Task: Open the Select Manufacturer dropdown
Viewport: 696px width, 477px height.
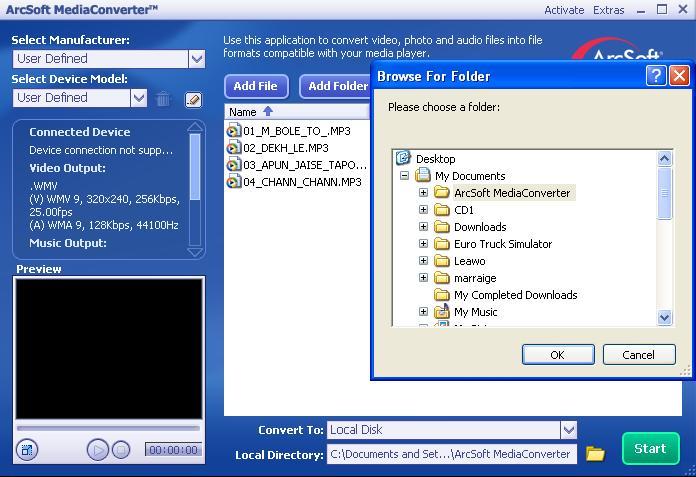Action: [197, 59]
